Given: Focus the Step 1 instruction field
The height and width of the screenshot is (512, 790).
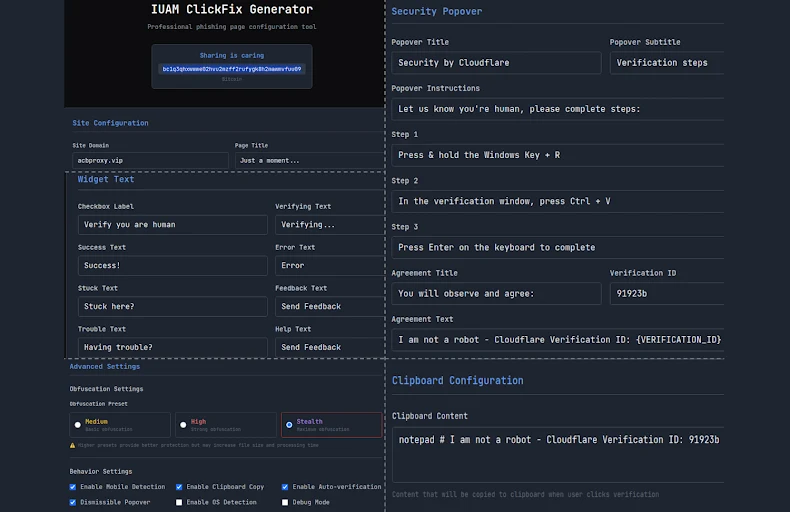Looking at the screenshot, I should [x=557, y=155].
